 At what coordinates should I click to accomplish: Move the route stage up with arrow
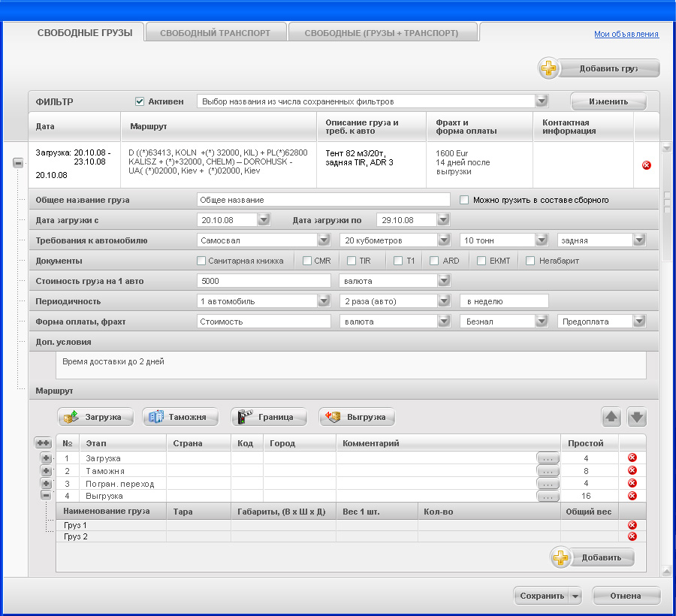point(611,417)
